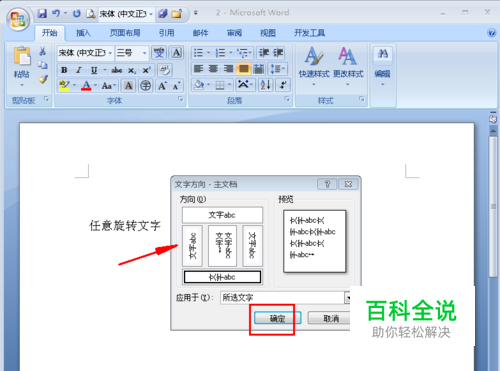
Task: Open font size dropdown showing 三号
Action: 144,53
